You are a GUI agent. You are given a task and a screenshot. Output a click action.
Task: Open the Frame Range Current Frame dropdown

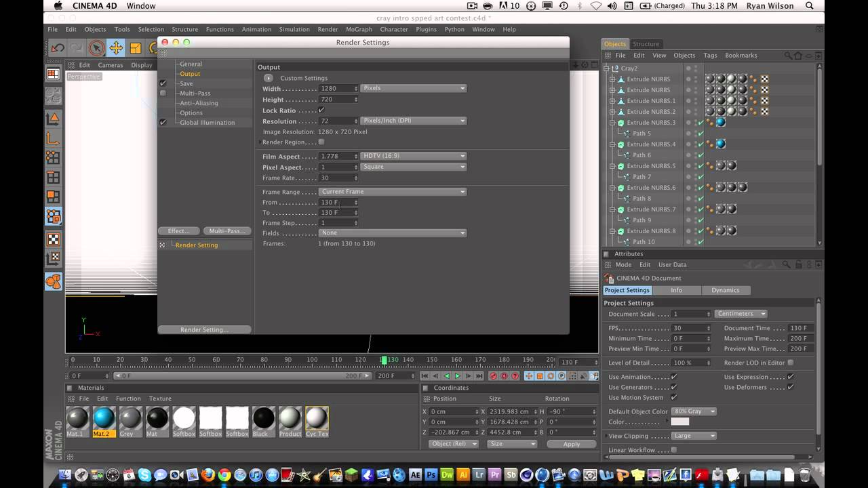click(x=393, y=192)
